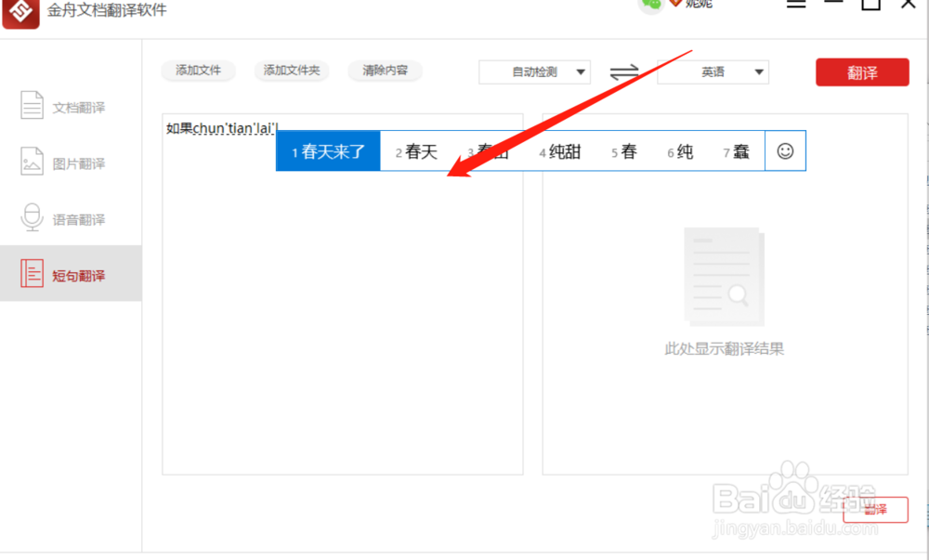Click the 语音翻译 microphone icon

(32, 217)
